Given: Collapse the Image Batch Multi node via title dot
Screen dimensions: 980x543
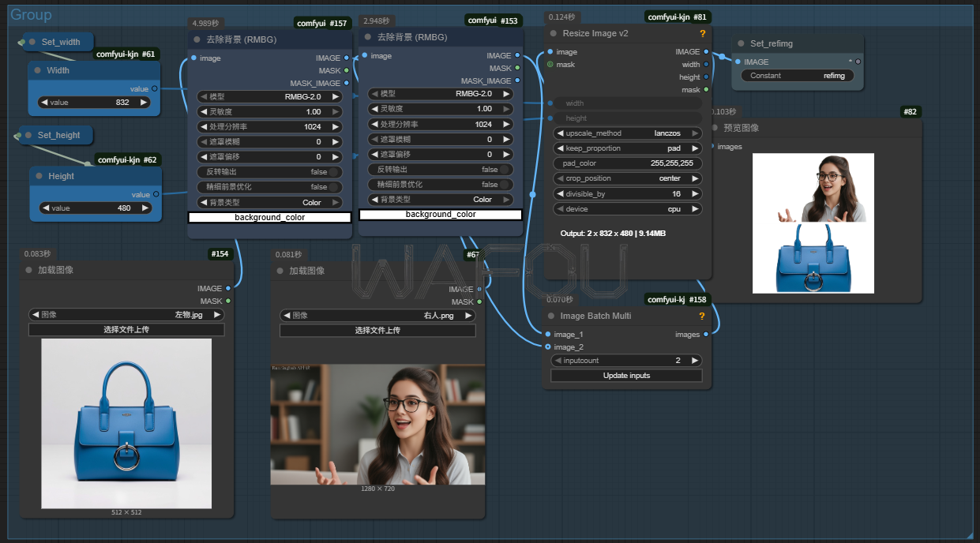Looking at the screenshot, I should click(551, 316).
